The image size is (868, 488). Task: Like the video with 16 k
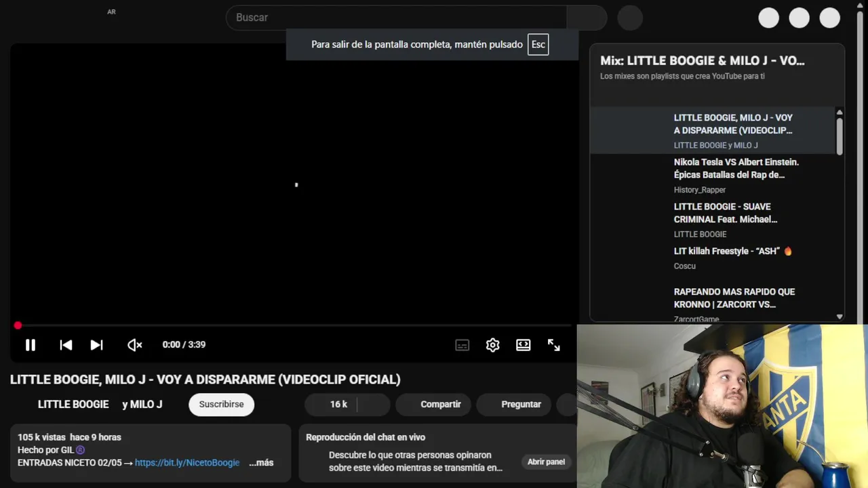331,405
